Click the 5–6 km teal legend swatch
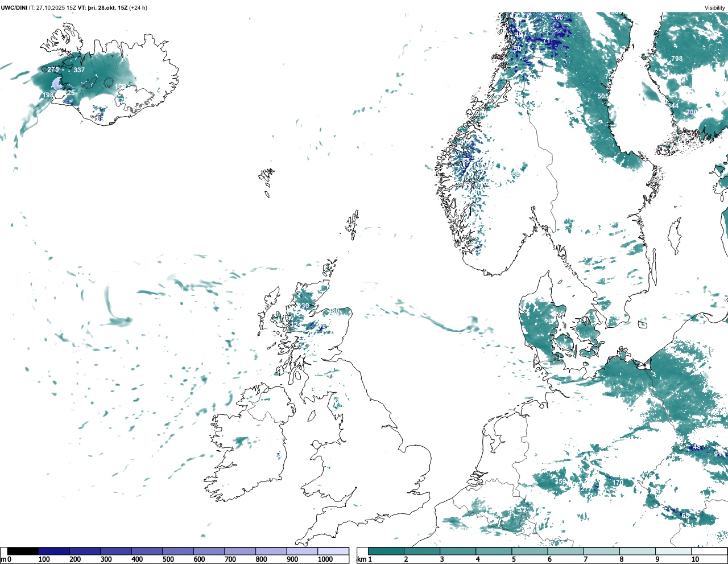Screen dimensions: 728x564 530,551
